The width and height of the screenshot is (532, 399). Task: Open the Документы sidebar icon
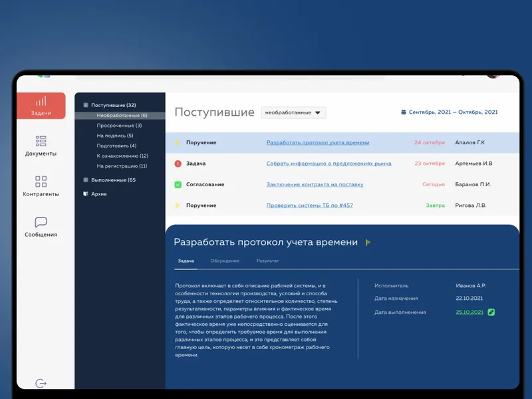pos(41,141)
